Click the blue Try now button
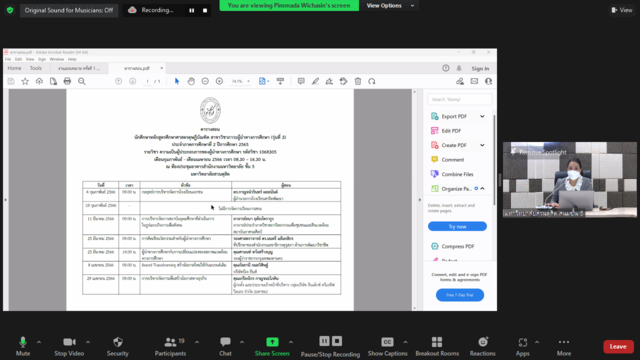Viewport: 640px width, 360px height. coord(457,226)
